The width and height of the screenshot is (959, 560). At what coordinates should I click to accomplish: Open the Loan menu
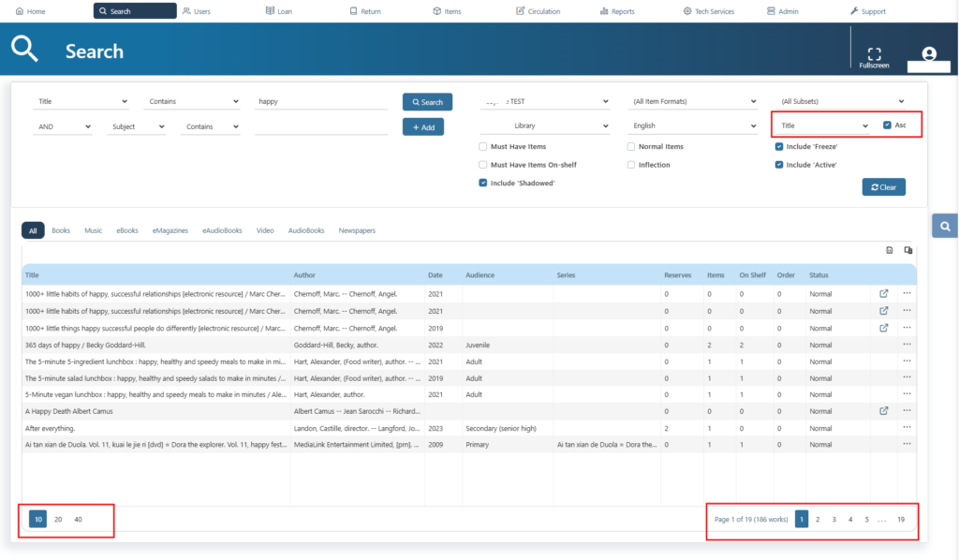[279, 11]
